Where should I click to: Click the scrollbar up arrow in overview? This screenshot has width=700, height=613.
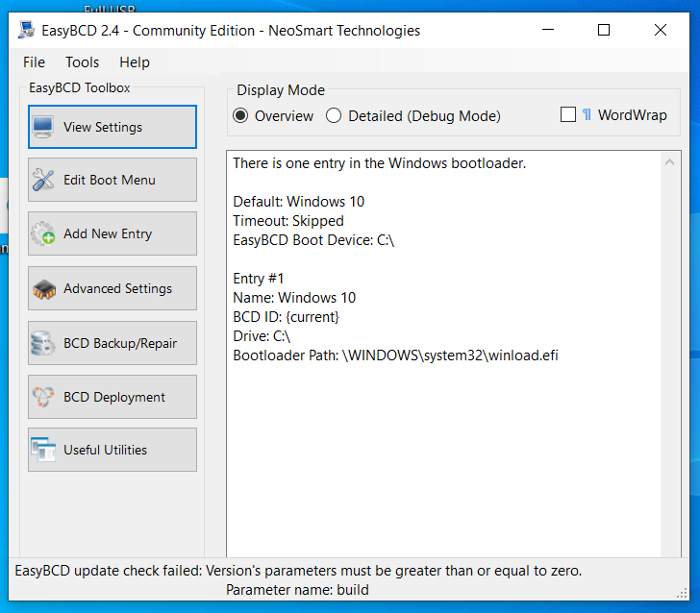669,162
